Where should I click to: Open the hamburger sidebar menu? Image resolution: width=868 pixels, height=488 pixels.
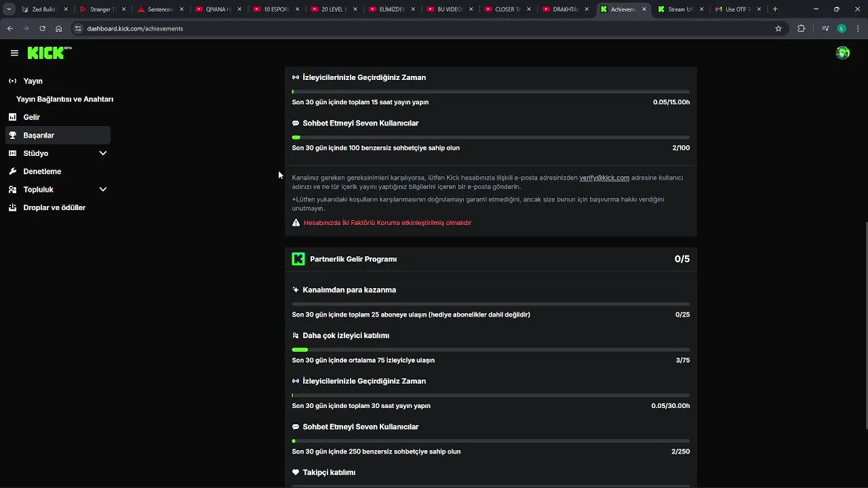14,53
